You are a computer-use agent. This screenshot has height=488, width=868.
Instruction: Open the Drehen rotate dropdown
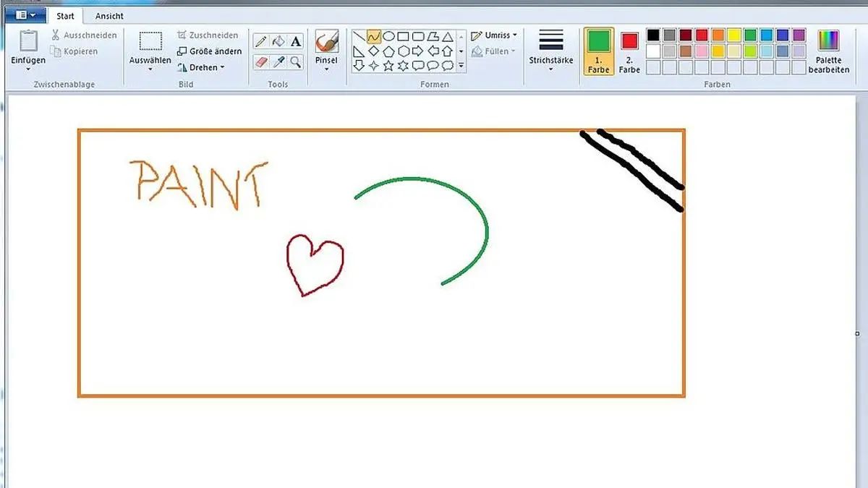click(201, 67)
